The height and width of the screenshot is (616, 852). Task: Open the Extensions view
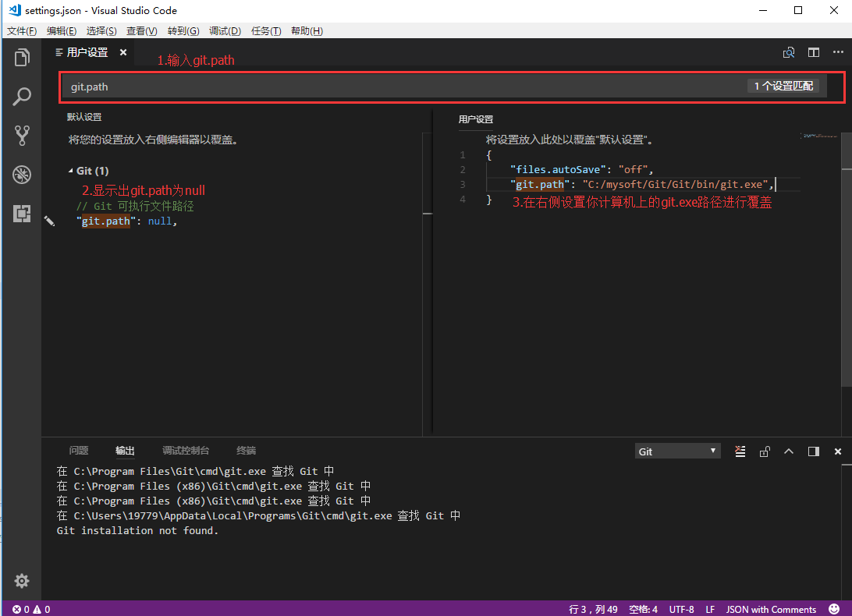click(22, 214)
